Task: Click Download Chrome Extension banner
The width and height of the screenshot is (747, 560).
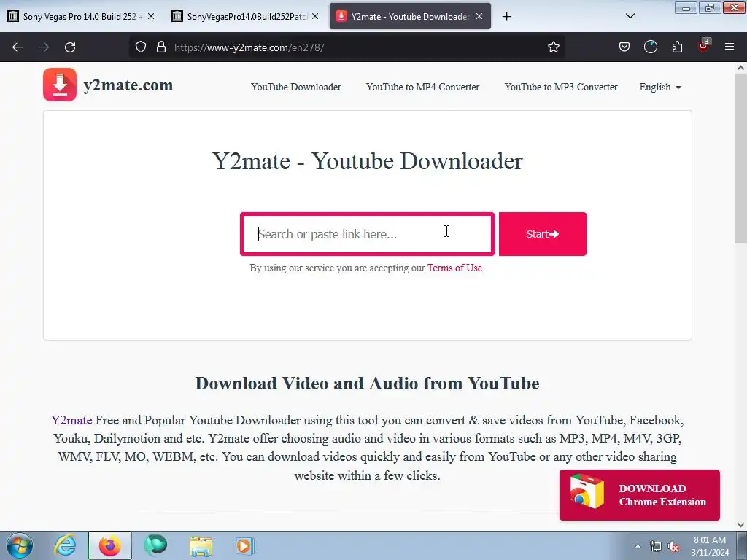Action: [639, 495]
